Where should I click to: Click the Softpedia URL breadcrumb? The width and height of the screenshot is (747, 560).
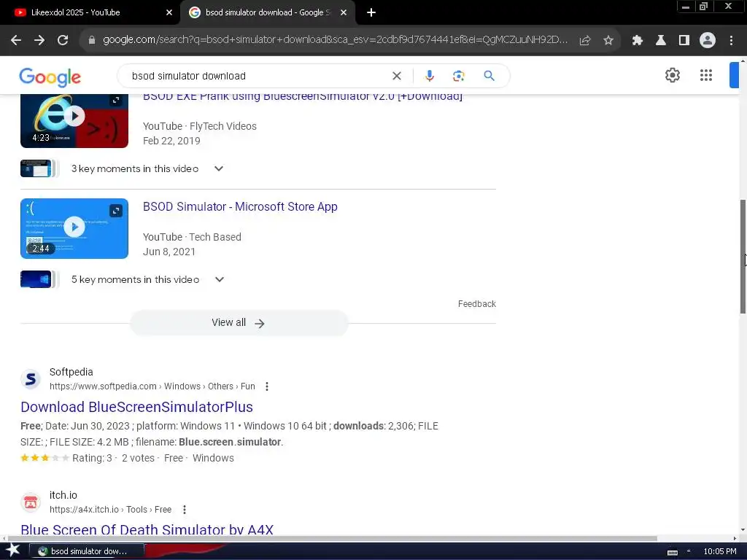tap(152, 386)
